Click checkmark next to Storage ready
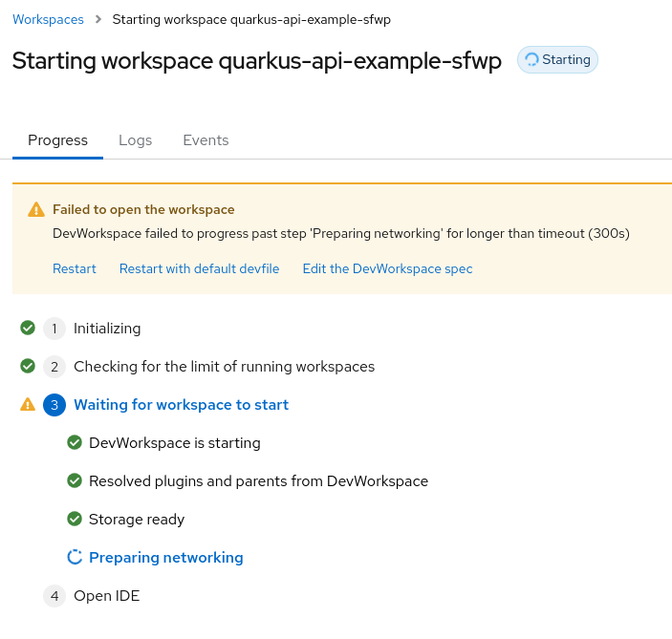672x639 pixels. pos(74,519)
